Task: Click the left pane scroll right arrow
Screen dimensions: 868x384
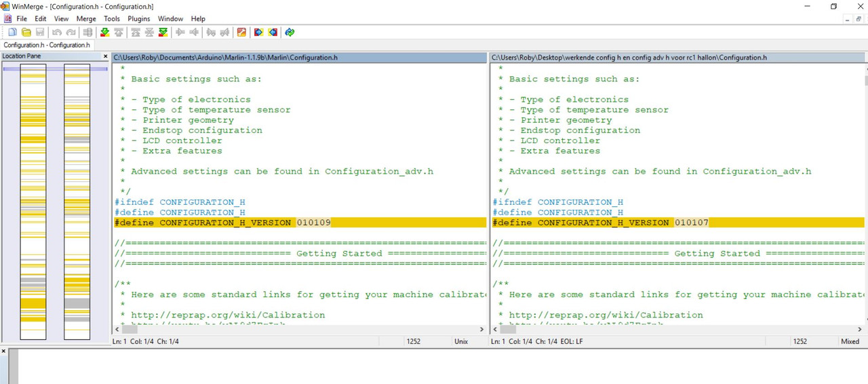Action: (x=482, y=329)
